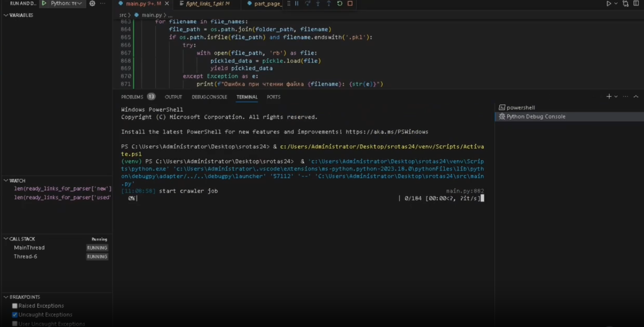Stop the debug session
Viewport: 644px width, 327px height.
[x=350, y=3]
